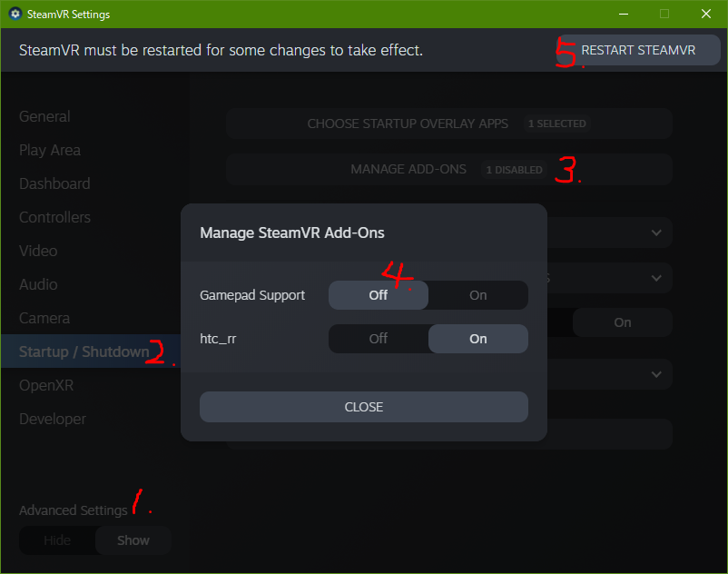Select Startup / Shutdown tab

pos(91,351)
